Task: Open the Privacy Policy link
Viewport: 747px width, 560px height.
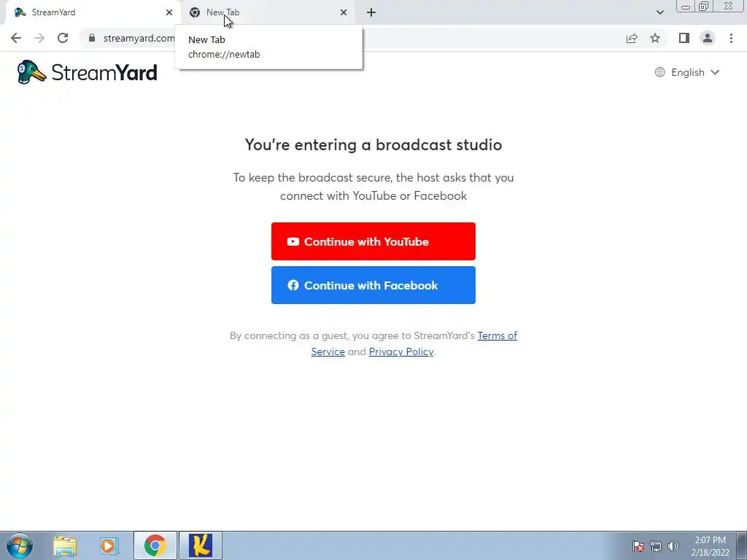Action: coord(401,351)
